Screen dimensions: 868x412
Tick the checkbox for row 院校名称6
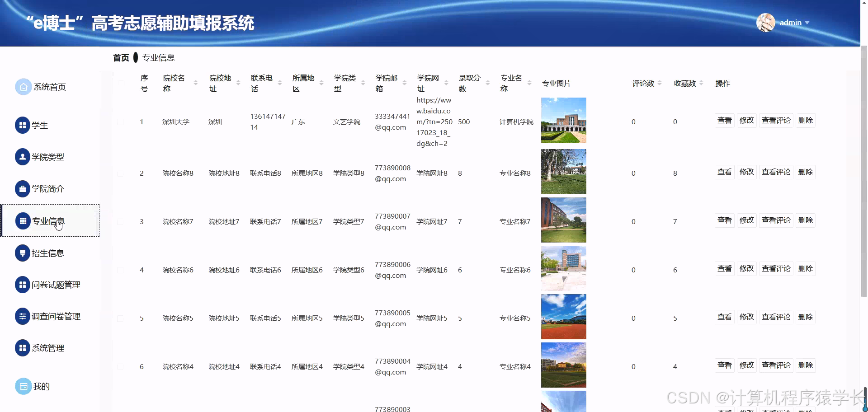click(x=120, y=270)
